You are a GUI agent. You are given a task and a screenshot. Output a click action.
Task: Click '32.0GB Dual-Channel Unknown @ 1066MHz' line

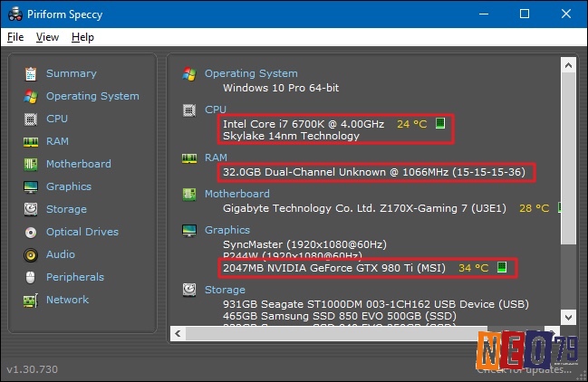374,172
